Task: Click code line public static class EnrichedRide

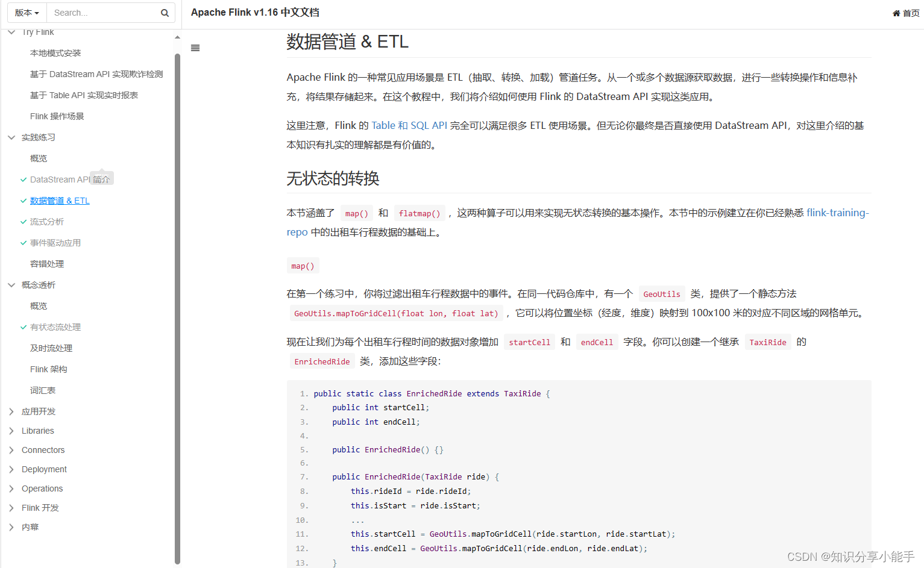Action: [x=432, y=393]
